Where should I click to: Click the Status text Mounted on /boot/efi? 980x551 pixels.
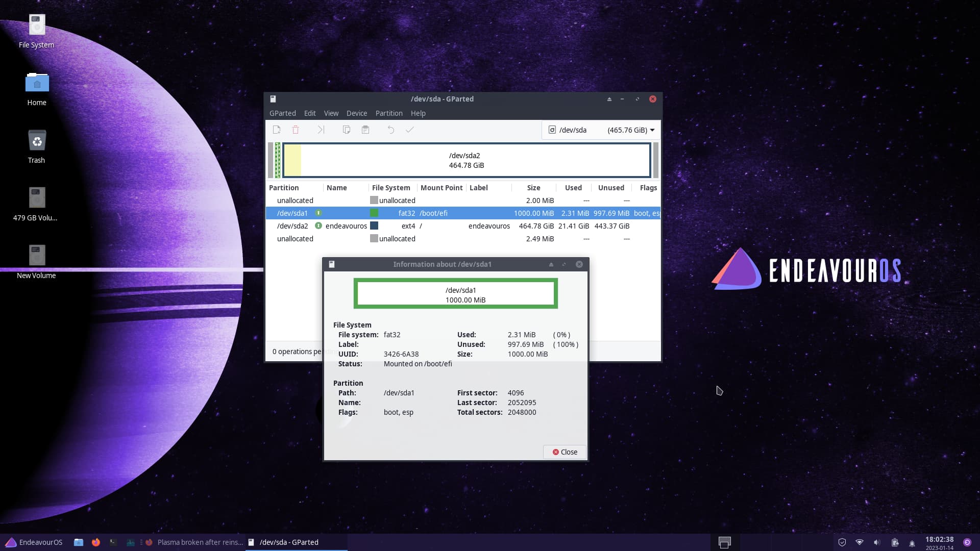click(418, 364)
